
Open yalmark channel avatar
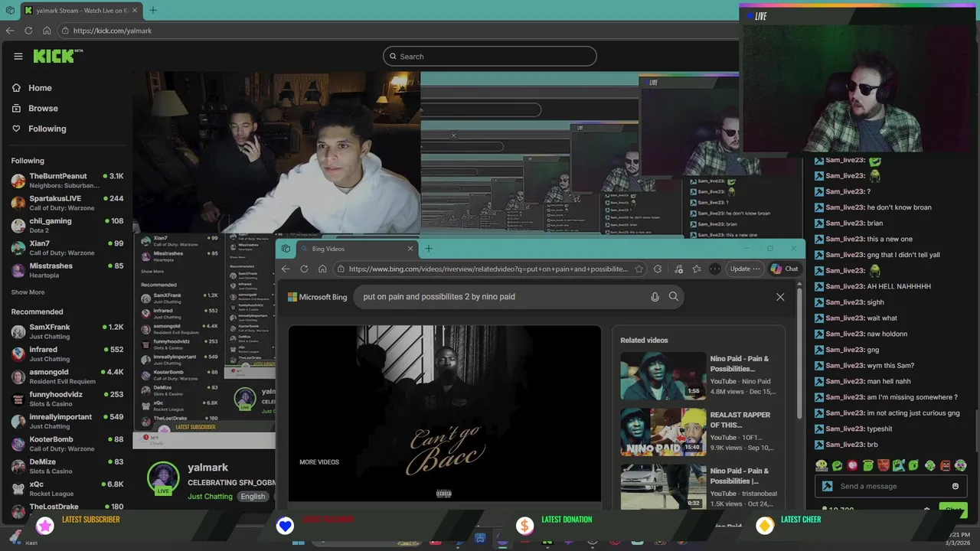click(163, 479)
